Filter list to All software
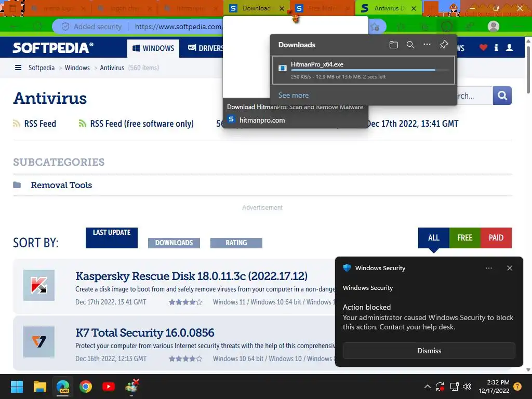This screenshot has height=399, width=532. [x=434, y=238]
